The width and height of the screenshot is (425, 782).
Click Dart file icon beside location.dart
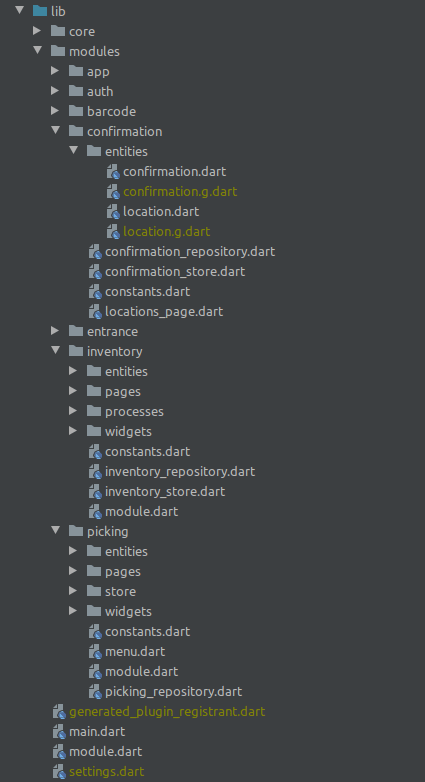tap(113, 211)
